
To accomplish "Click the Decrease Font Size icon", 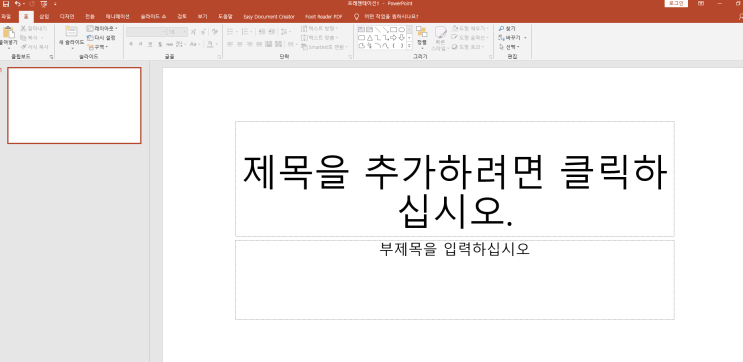I will pos(203,32).
